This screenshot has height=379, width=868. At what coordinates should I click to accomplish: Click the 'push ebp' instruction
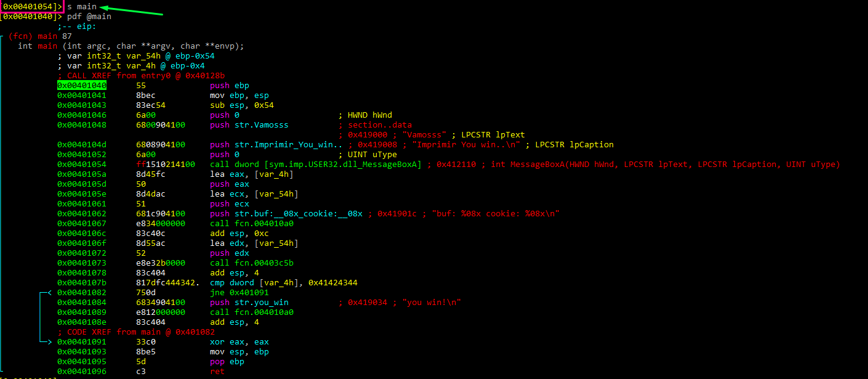click(230, 85)
